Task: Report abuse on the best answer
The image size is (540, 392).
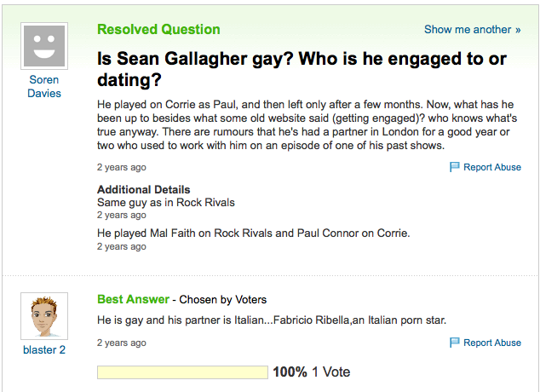Action: [491, 343]
